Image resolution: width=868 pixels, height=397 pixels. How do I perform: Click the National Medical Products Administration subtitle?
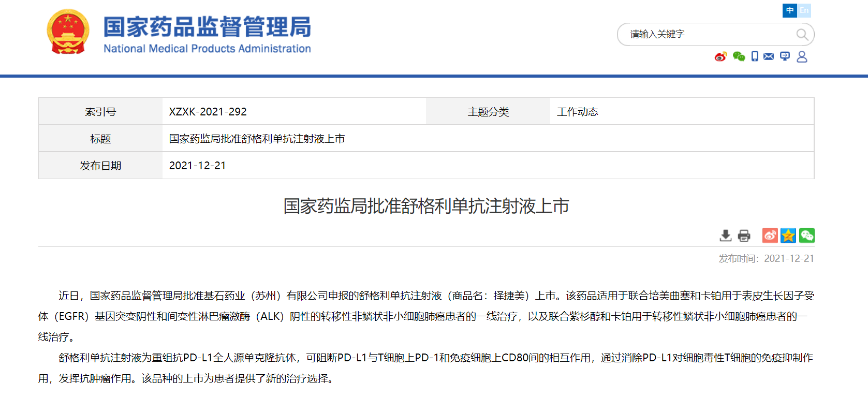pyautogui.click(x=207, y=49)
